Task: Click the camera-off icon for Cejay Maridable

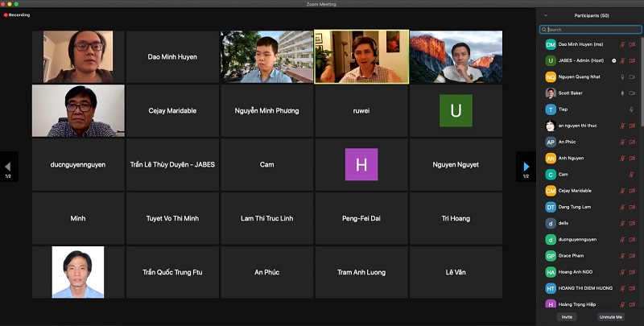Action: click(x=632, y=190)
